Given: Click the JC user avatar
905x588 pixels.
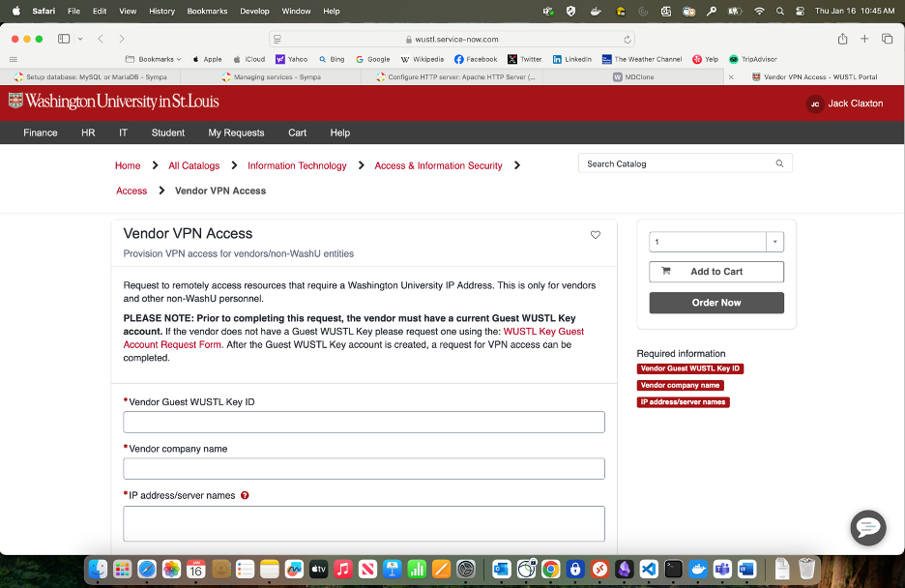Looking at the screenshot, I should pos(814,103).
